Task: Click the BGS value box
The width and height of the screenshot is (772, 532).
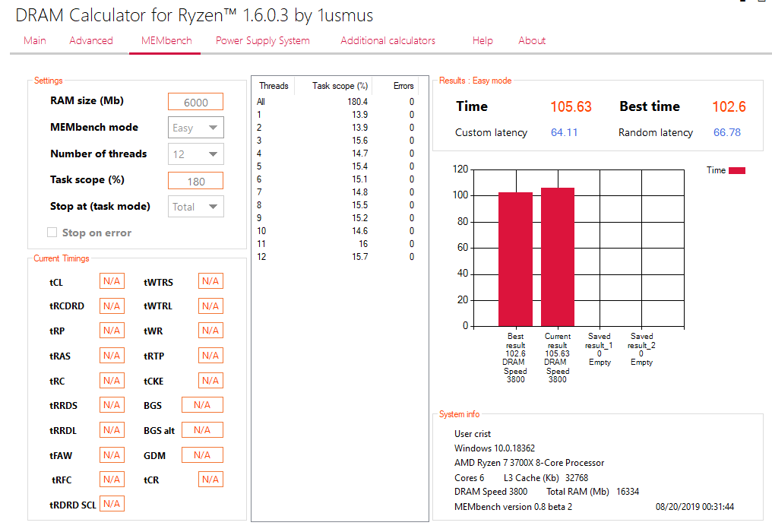Action: [x=202, y=405]
